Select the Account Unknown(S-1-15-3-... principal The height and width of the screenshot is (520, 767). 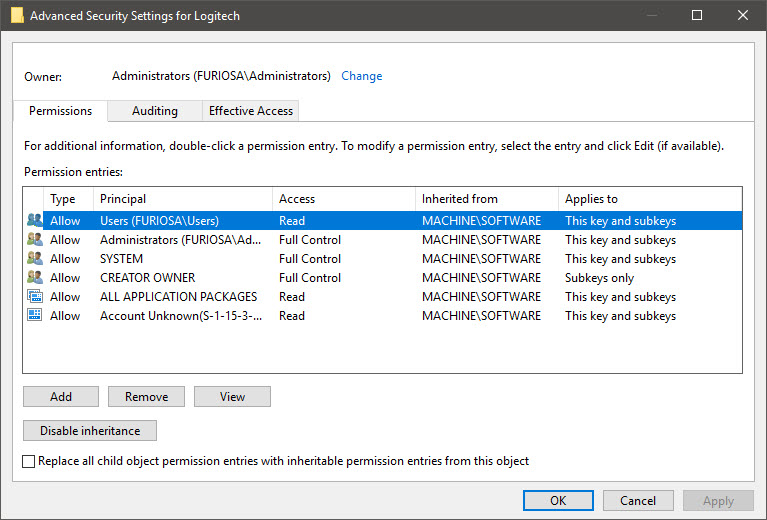tap(181, 316)
